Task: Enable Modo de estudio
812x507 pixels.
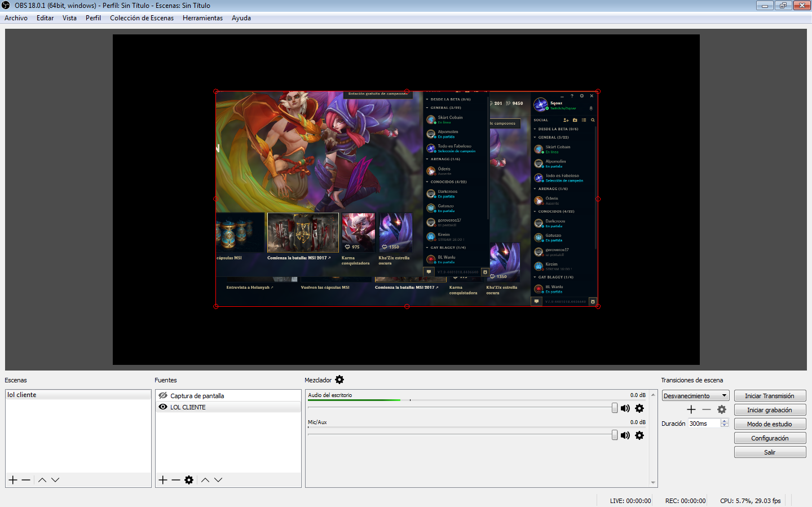Action: click(x=770, y=424)
